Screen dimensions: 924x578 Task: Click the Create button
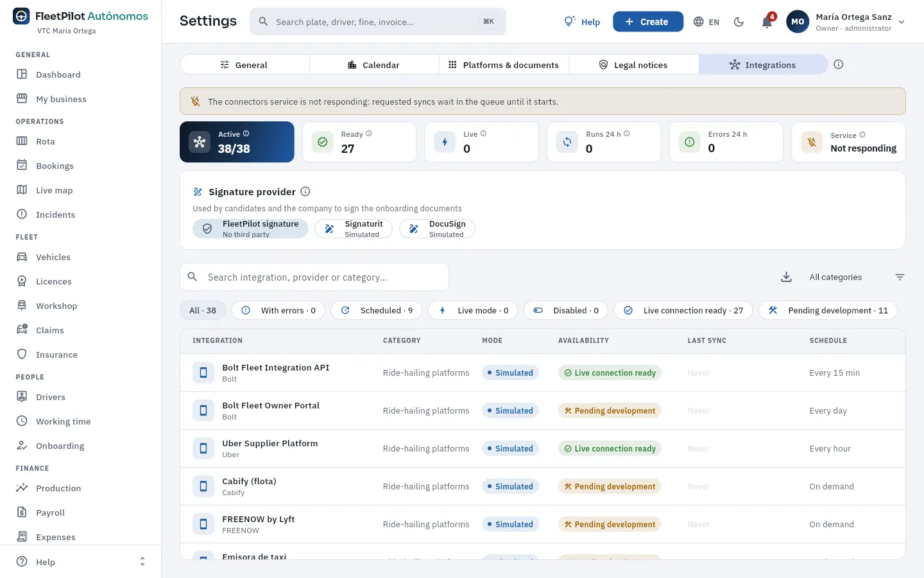pos(648,22)
